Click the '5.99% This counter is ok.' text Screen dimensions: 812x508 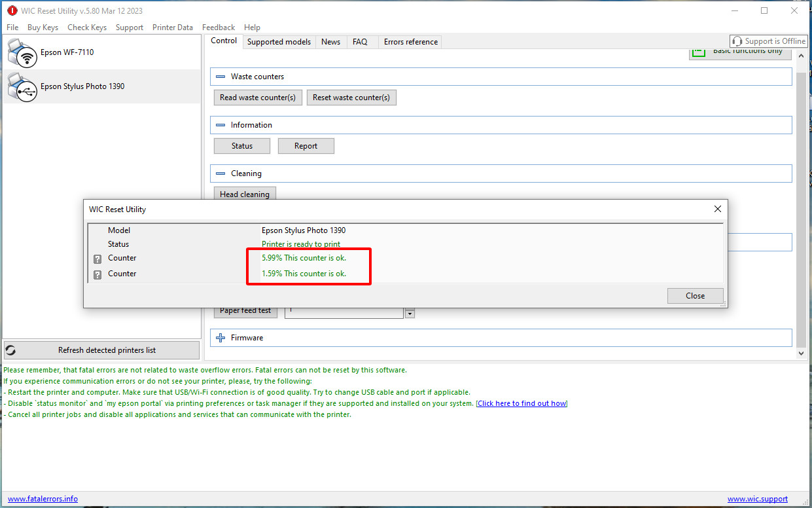click(x=304, y=258)
